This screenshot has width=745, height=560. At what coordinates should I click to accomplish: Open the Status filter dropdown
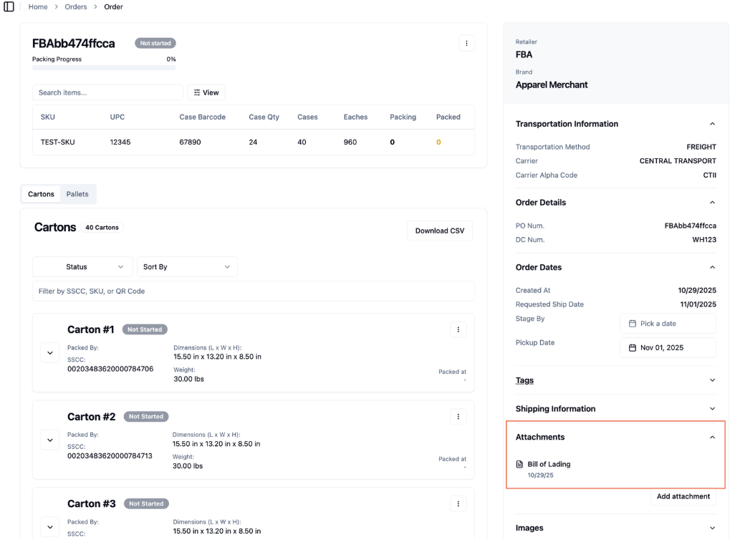click(82, 267)
